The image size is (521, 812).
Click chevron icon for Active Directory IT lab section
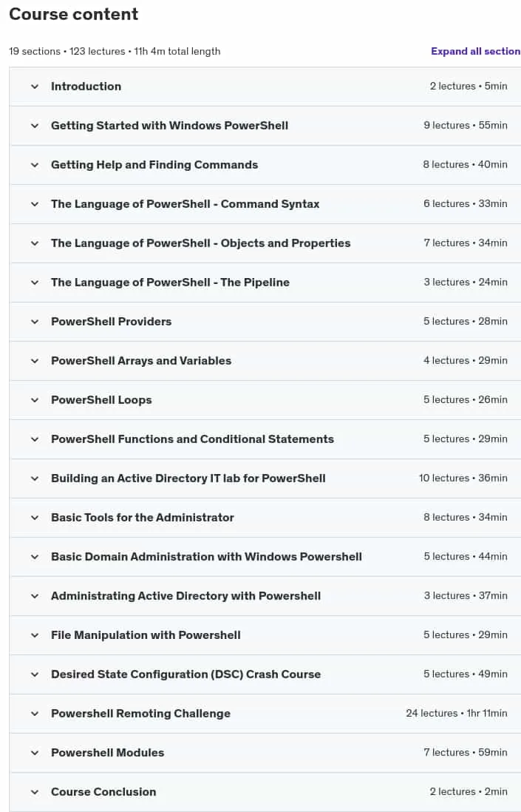35,478
